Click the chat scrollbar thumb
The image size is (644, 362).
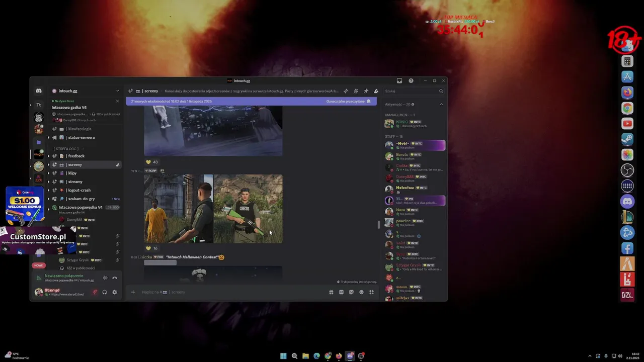[x=379, y=224]
